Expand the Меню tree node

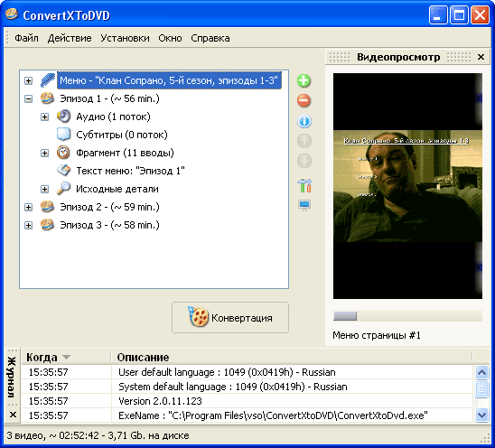[28, 80]
